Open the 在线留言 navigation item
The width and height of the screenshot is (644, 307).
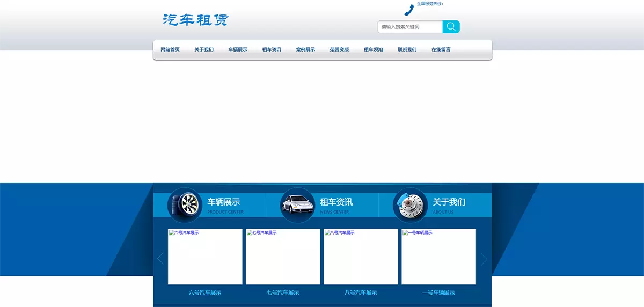[441, 50]
